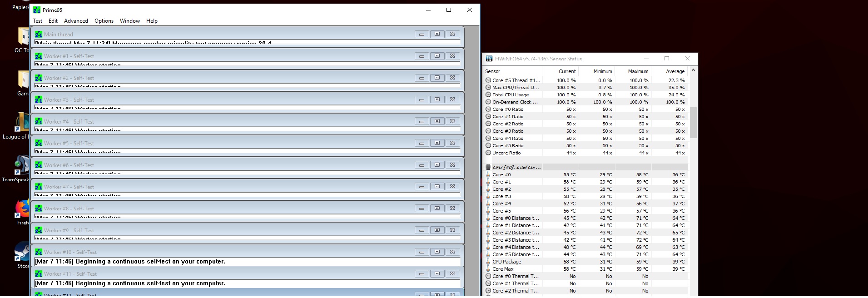Click the Maximum column header in HWiNFO
The image size is (868, 298).
click(x=633, y=71)
